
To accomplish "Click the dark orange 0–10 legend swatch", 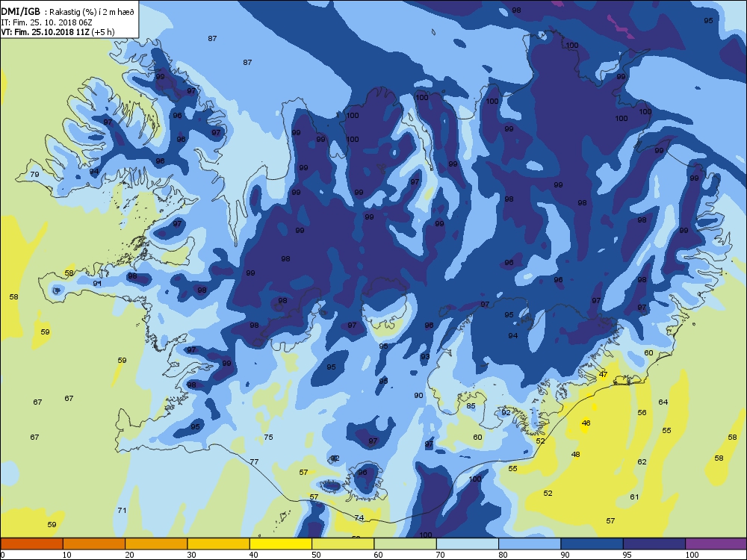I will 31,544.
